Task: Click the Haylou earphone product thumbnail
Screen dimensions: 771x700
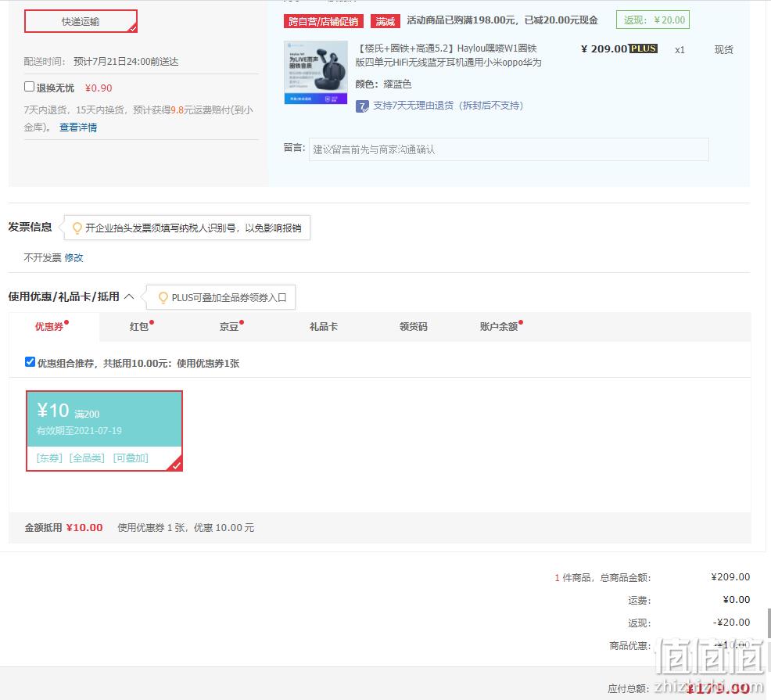Action: click(316, 73)
